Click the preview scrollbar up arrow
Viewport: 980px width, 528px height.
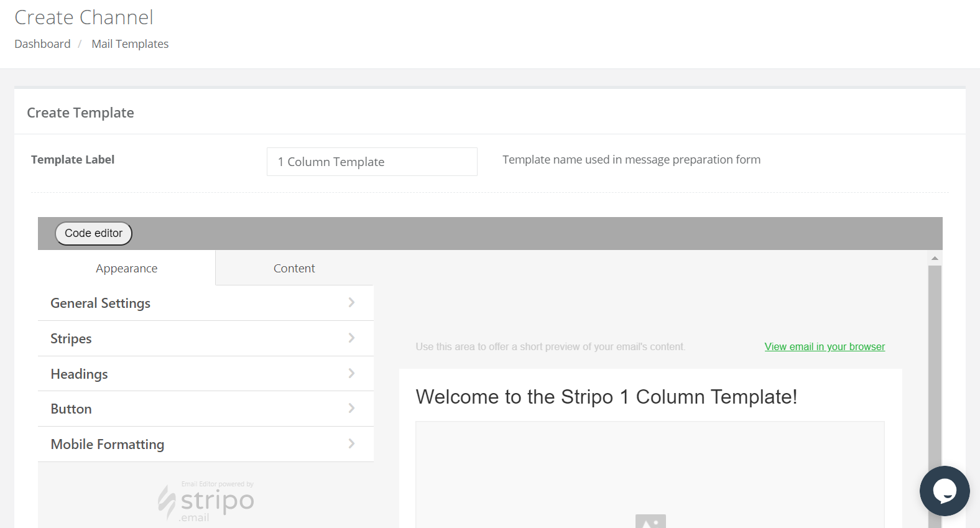pyautogui.click(x=935, y=258)
